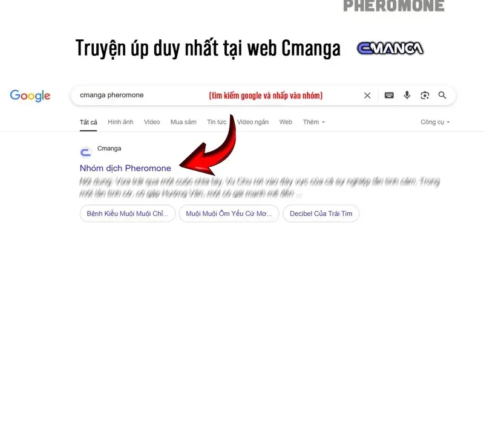
Task: Expand the Thêm dropdown
Action: click(313, 122)
